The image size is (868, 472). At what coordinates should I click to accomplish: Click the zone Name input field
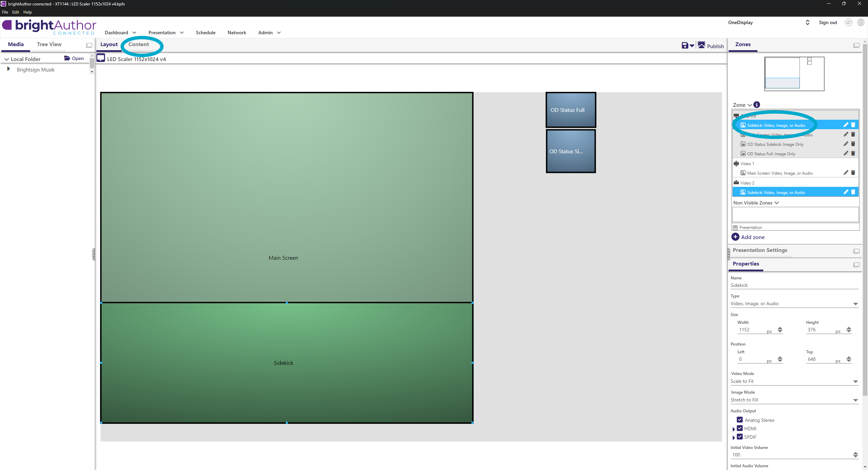point(793,285)
